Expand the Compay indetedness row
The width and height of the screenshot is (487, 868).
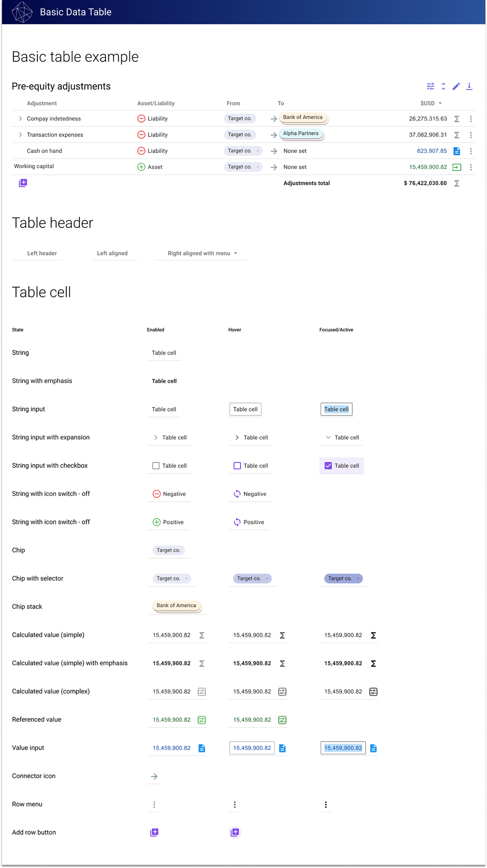20,119
